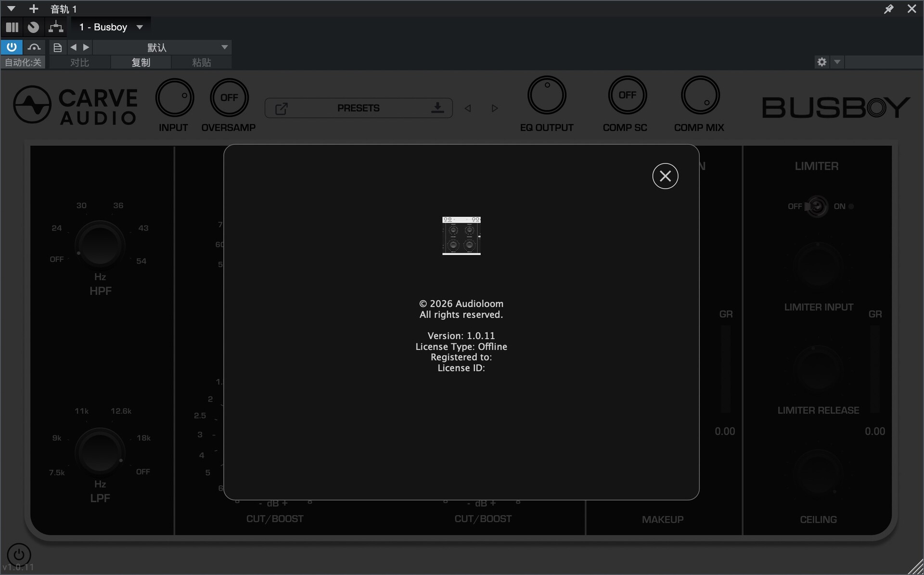The width and height of the screenshot is (924, 575).
Task: Go to next preset arrow
Action: coord(494,108)
